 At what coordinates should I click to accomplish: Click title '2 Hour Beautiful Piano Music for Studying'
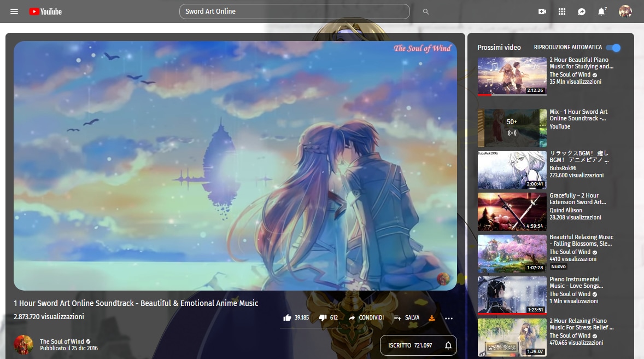[x=582, y=63]
